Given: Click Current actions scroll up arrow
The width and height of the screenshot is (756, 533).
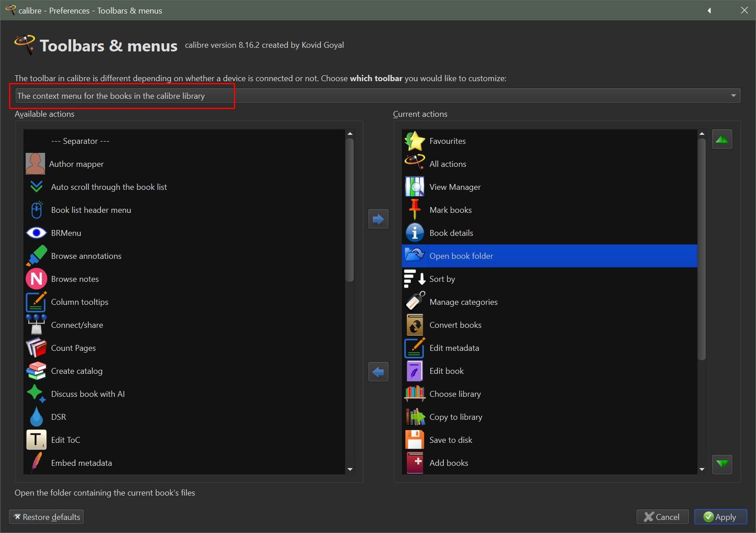Looking at the screenshot, I should 701,134.
